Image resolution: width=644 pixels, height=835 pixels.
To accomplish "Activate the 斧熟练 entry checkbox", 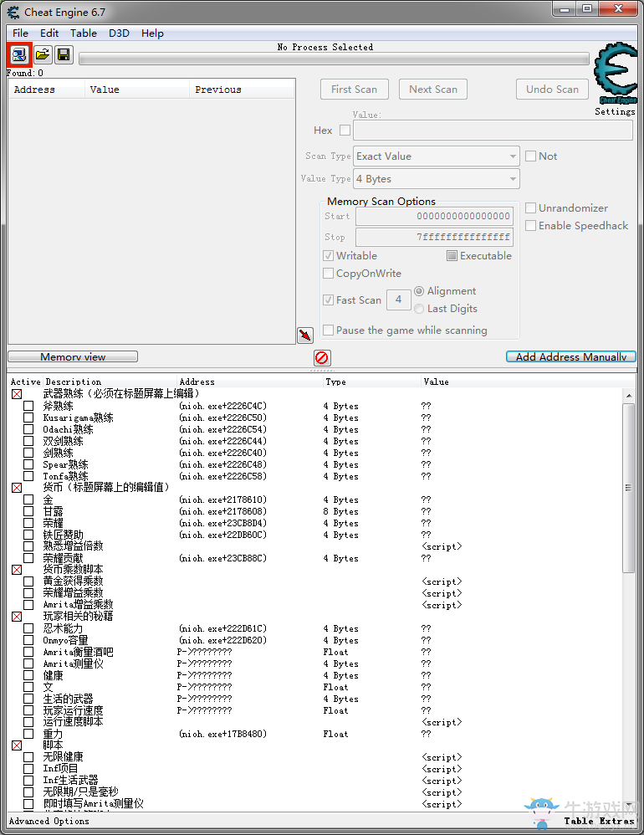I will (28, 406).
